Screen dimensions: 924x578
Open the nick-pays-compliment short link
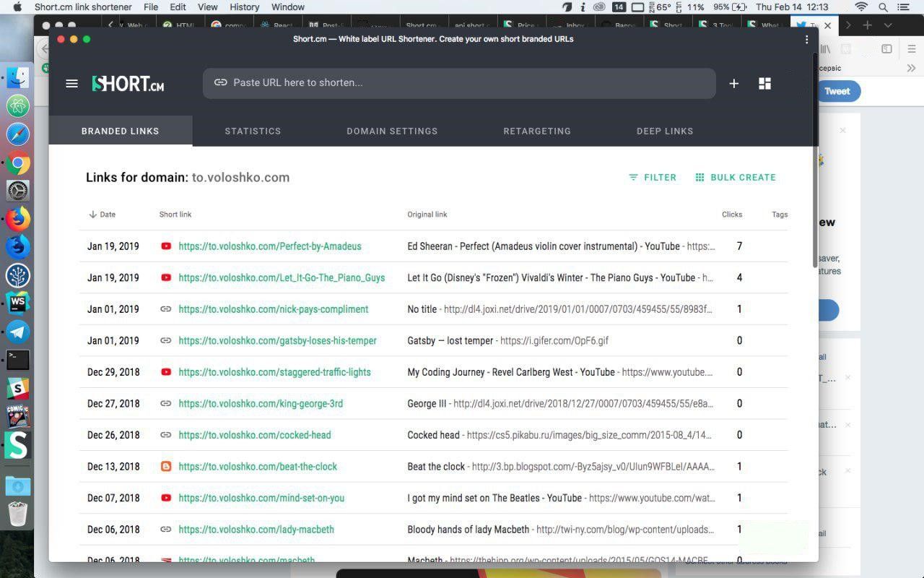coord(274,309)
